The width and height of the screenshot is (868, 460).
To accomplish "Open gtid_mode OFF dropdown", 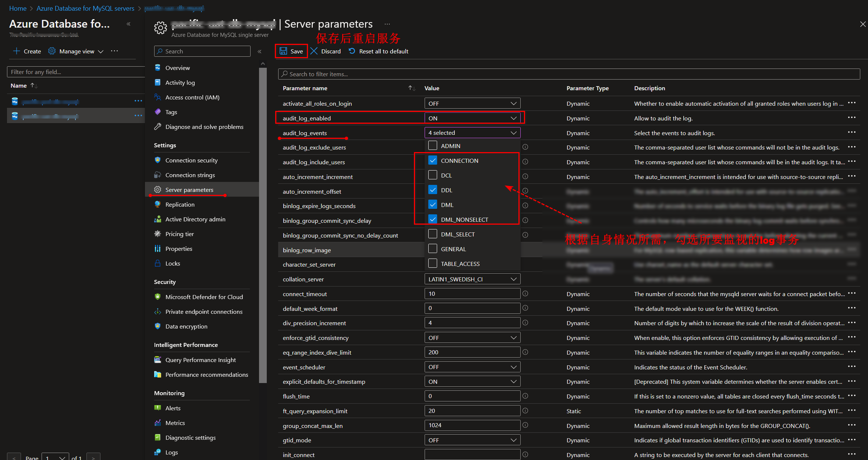I will (x=472, y=440).
